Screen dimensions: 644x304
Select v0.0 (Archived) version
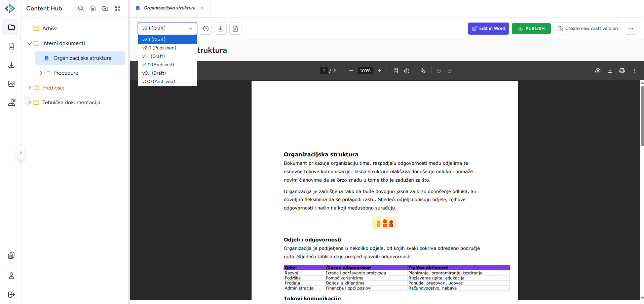167,81
